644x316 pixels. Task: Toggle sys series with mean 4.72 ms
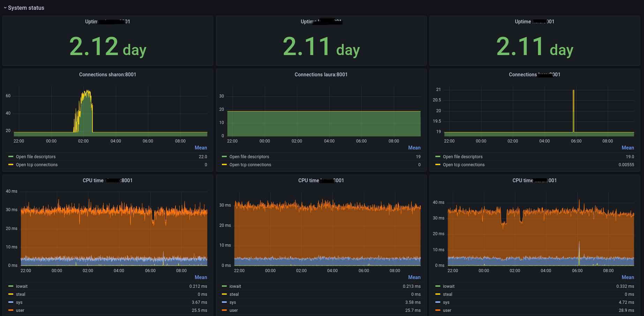click(446, 302)
